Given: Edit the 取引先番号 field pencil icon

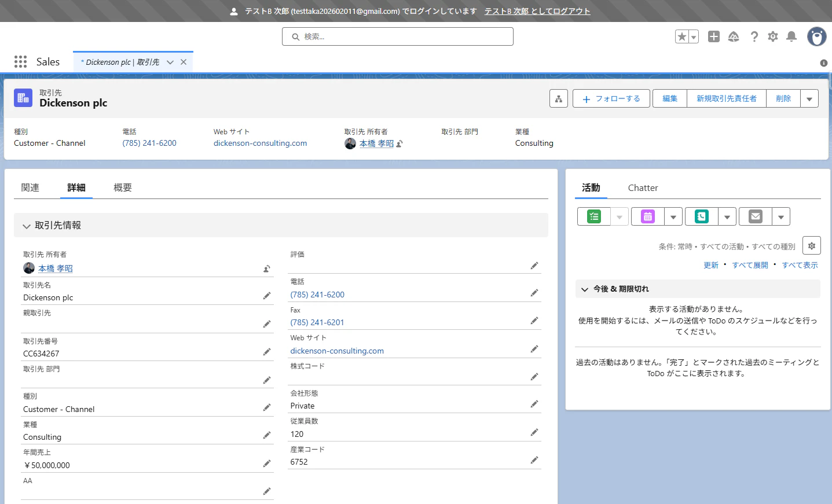Looking at the screenshot, I should [x=267, y=352].
